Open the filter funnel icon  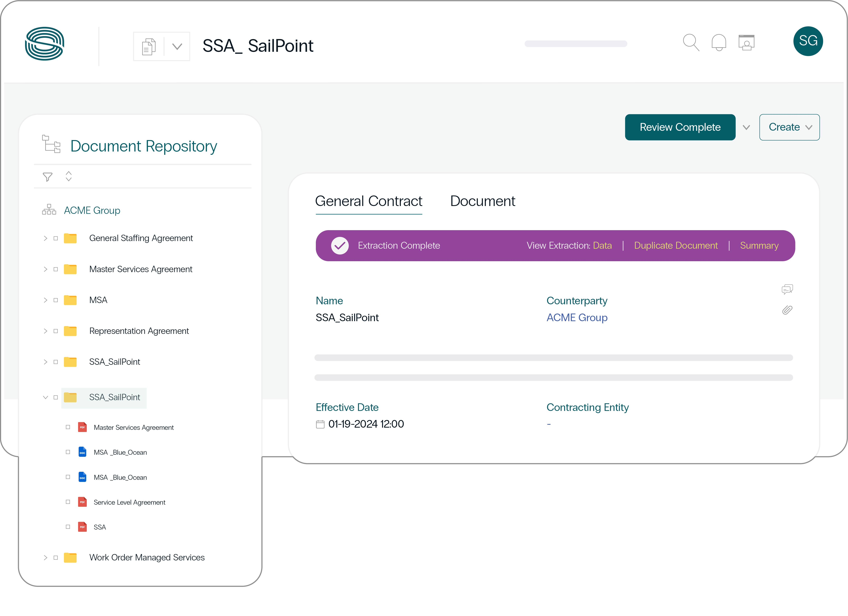pyautogui.click(x=47, y=177)
